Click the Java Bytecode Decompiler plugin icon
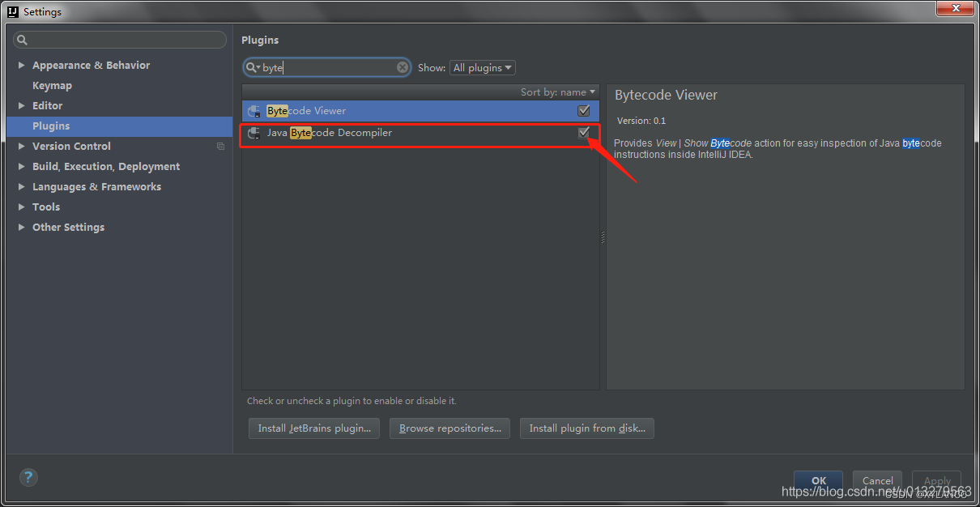This screenshot has height=507, width=980. tap(254, 133)
